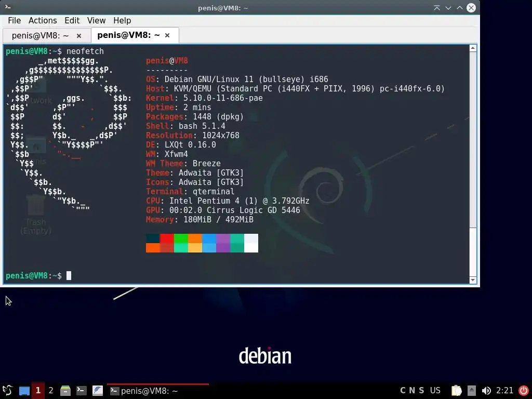Screen dimensions: 532x399
Task: Close the second terminal tab
Action: point(167,35)
